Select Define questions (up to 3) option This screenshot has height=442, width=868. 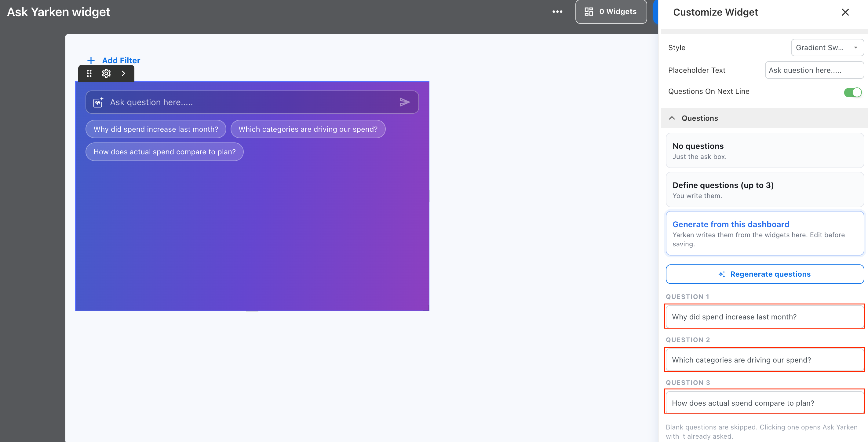[764, 190]
